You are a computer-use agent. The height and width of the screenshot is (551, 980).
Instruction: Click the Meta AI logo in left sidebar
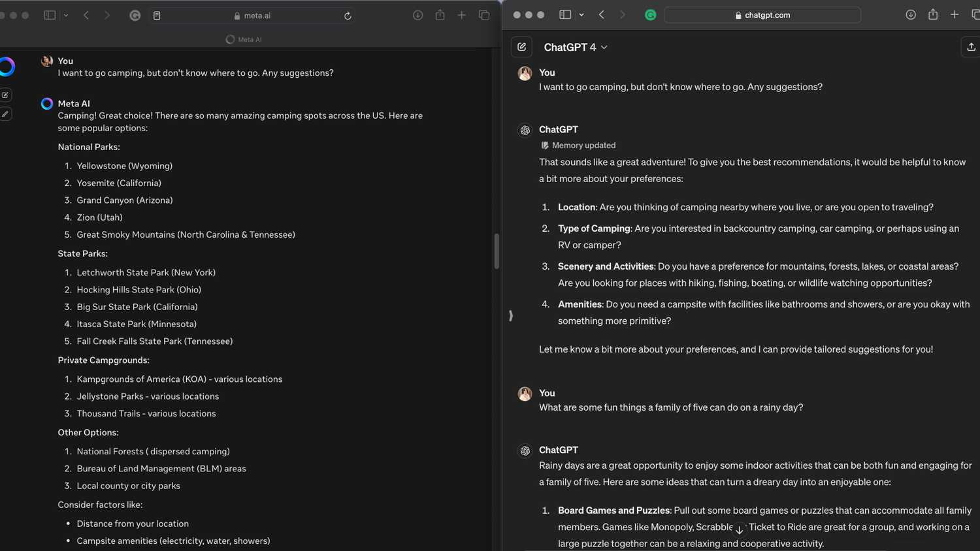point(7,67)
